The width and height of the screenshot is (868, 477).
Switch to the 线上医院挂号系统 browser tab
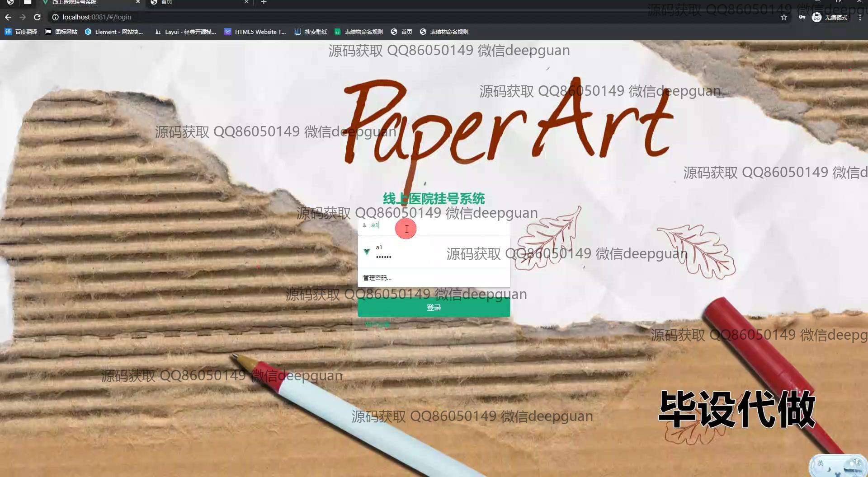coord(90,2)
